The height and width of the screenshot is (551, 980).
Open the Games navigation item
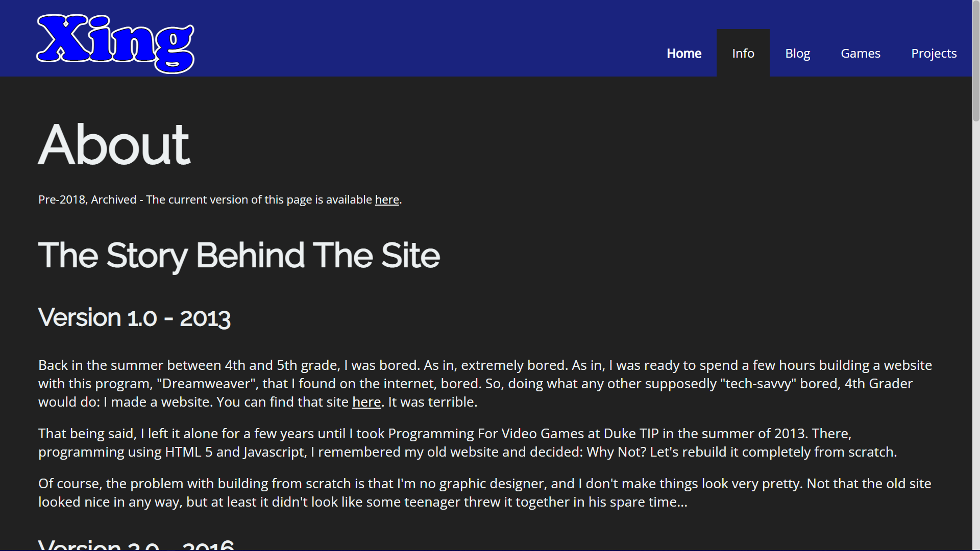(861, 53)
